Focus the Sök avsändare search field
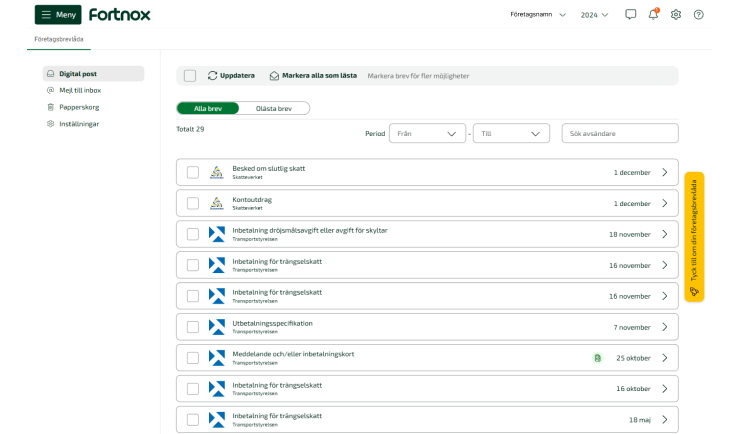The height and width of the screenshot is (434, 740). click(x=620, y=134)
